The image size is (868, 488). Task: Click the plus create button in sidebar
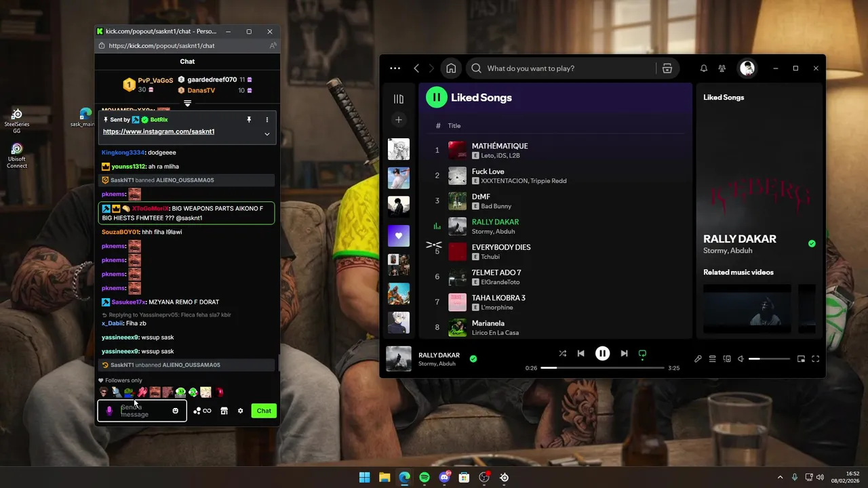click(399, 120)
